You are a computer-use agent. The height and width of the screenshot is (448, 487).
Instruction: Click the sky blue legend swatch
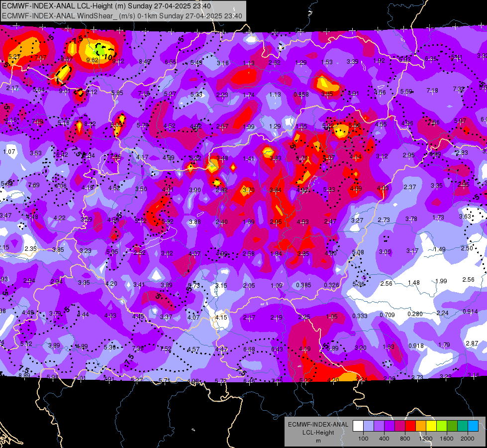click(x=473, y=426)
